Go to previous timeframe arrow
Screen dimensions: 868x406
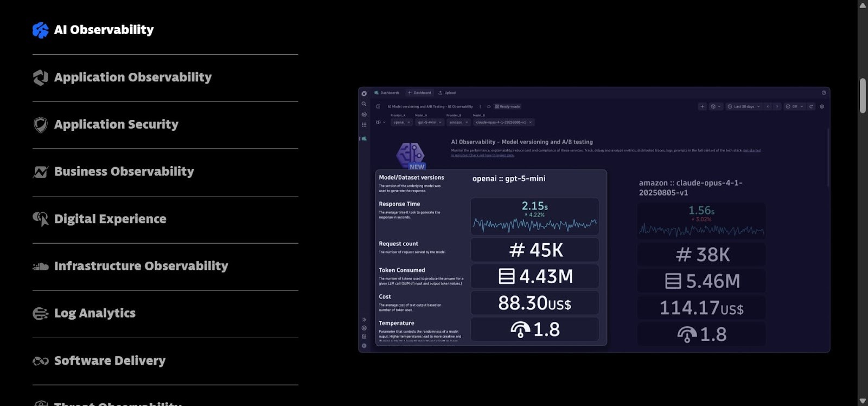(768, 106)
